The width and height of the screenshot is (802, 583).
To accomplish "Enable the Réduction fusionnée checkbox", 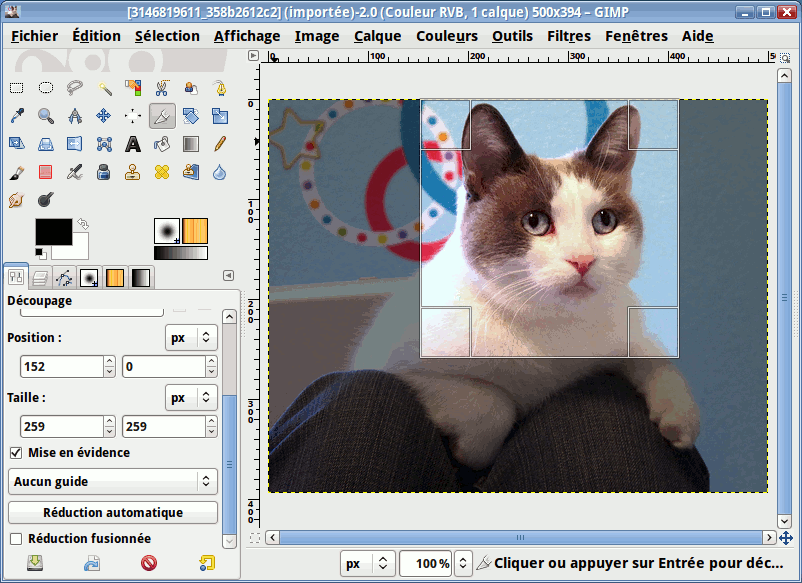I will 16,539.
